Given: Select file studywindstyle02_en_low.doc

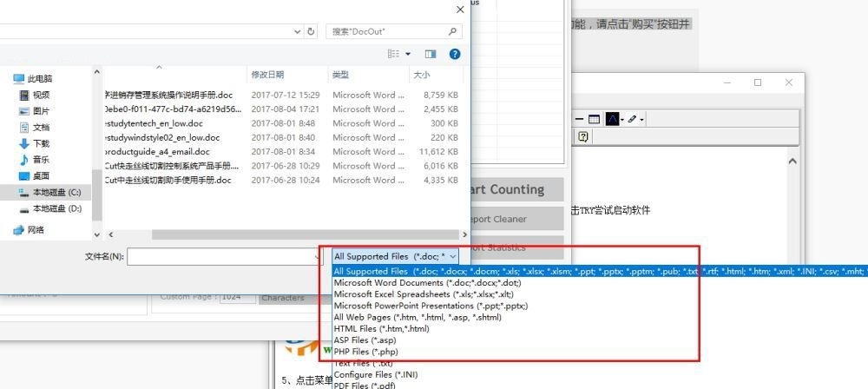Looking at the screenshot, I should pyautogui.click(x=162, y=137).
